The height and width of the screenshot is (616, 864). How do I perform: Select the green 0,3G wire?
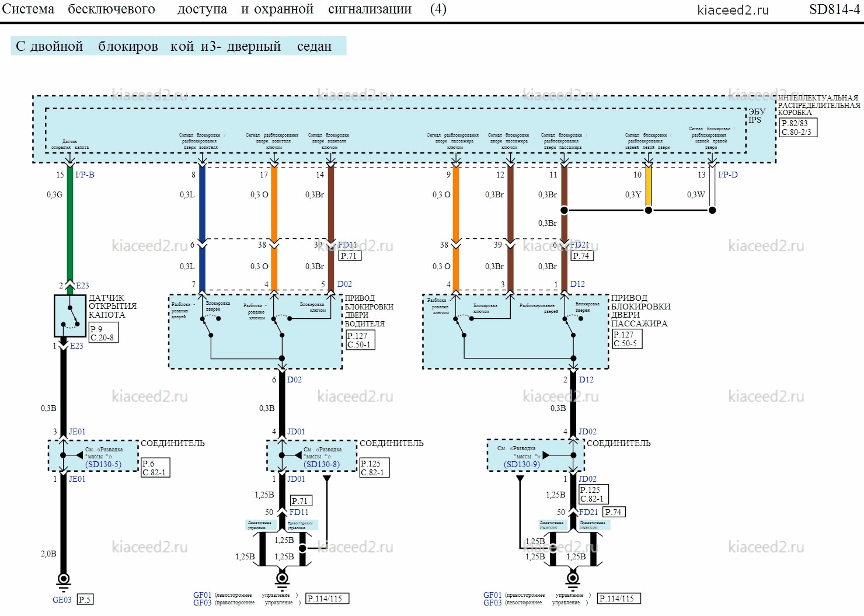[70, 224]
